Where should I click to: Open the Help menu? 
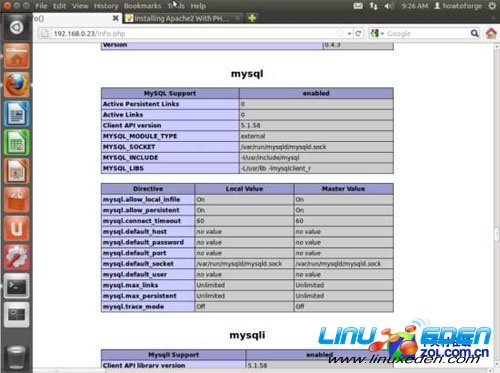(x=198, y=6)
